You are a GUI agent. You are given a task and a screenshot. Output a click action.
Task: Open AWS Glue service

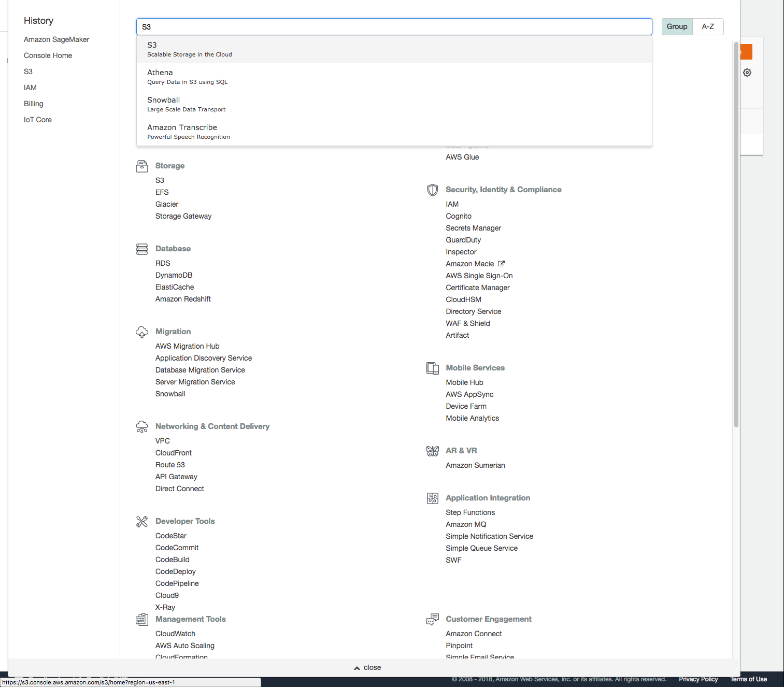[462, 157]
